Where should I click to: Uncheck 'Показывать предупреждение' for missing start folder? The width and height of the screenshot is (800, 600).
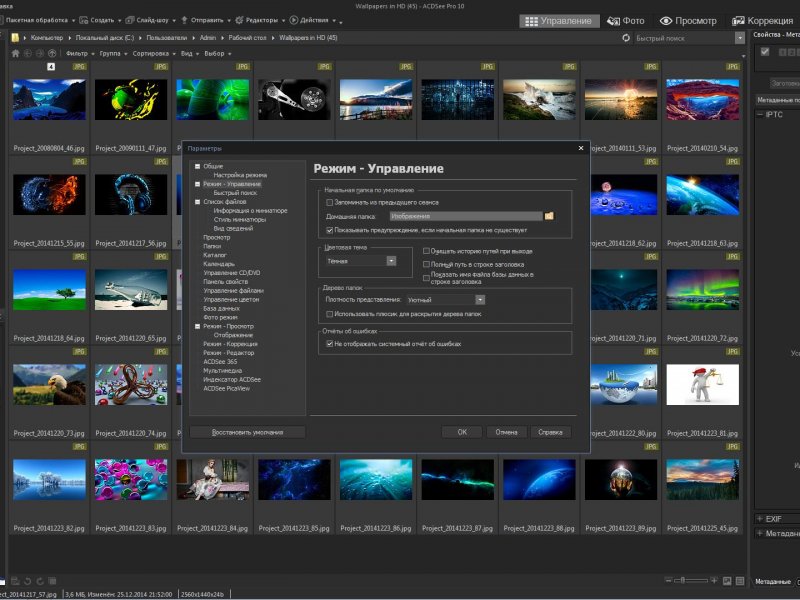[330, 231]
